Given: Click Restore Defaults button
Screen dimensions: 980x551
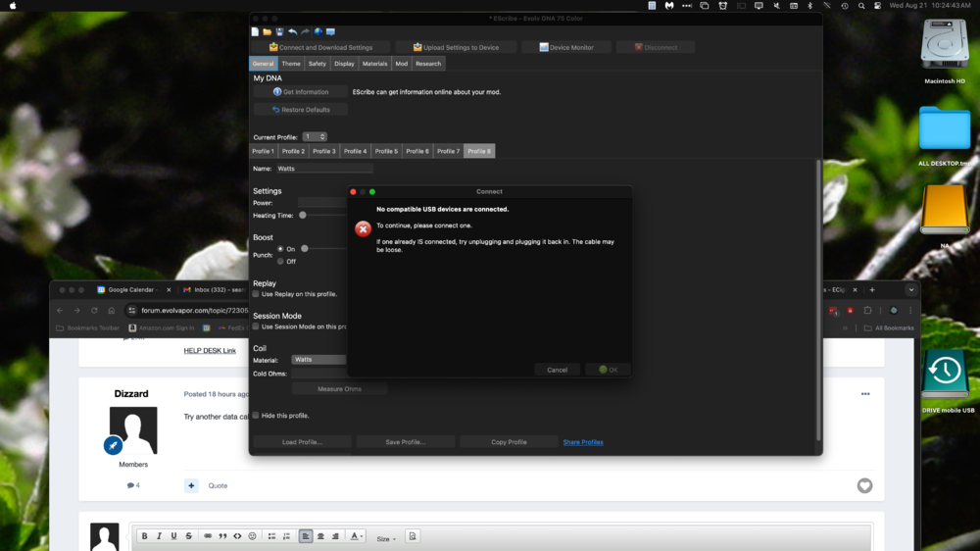Looking at the screenshot, I should [301, 110].
